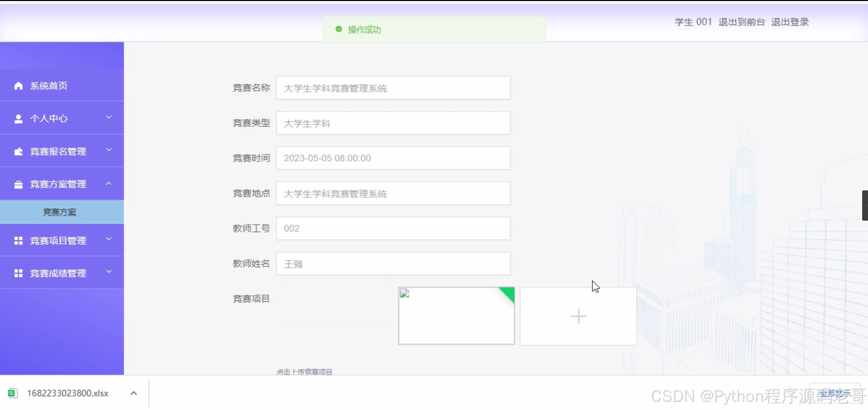Open downloaded file 1682233023800.xlsx
Screen dimensions: 868x410
68,393
